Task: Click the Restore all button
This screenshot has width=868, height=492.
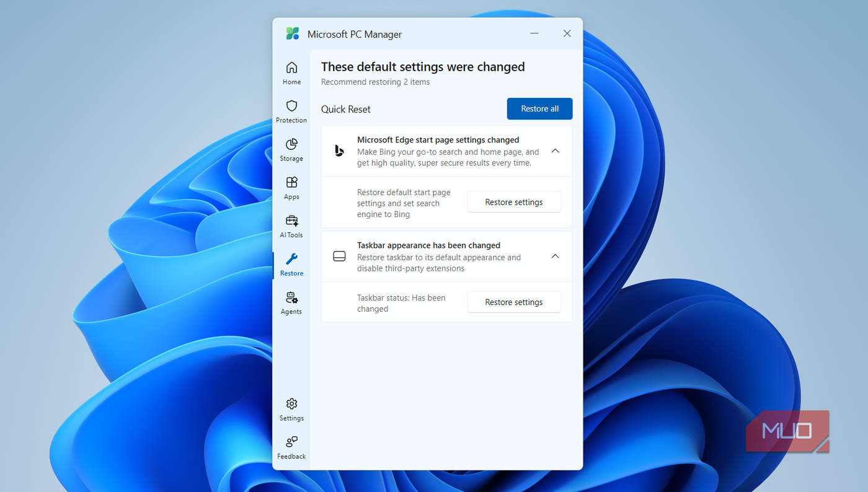Action: click(x=539, y=108)
